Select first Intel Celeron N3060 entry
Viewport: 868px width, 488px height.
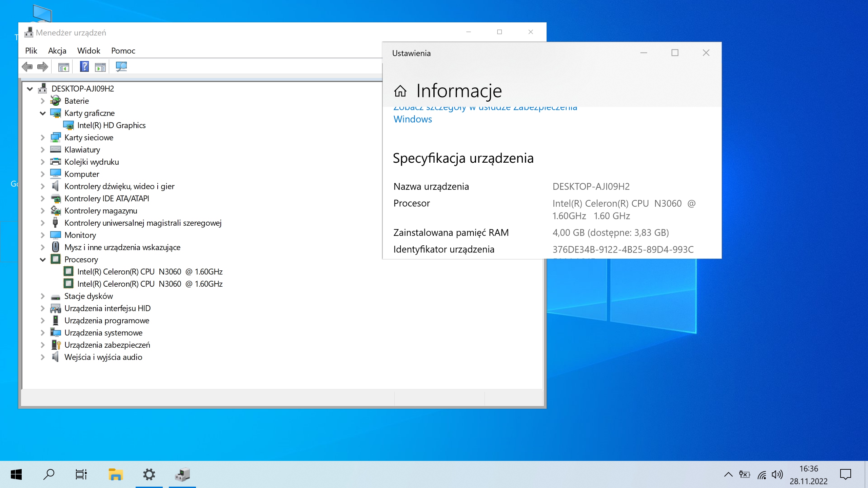tap(150, 272)
